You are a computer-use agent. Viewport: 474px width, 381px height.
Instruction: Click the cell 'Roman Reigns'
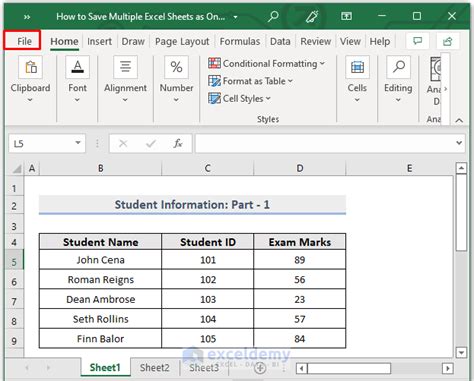coord(100,279)
